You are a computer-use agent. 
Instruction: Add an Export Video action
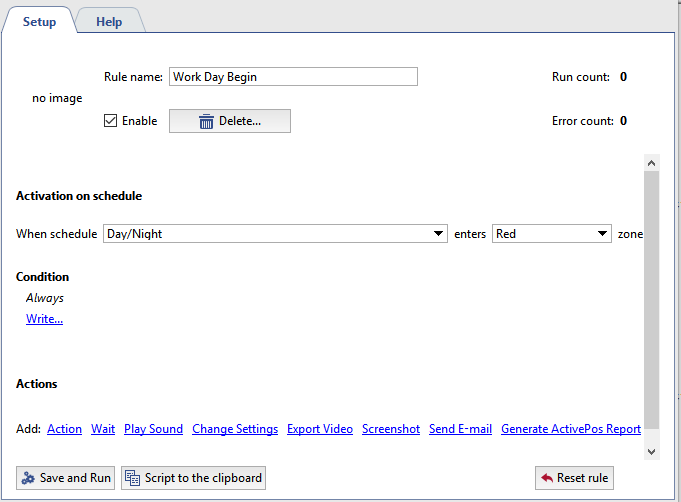(x=320, y=429)
